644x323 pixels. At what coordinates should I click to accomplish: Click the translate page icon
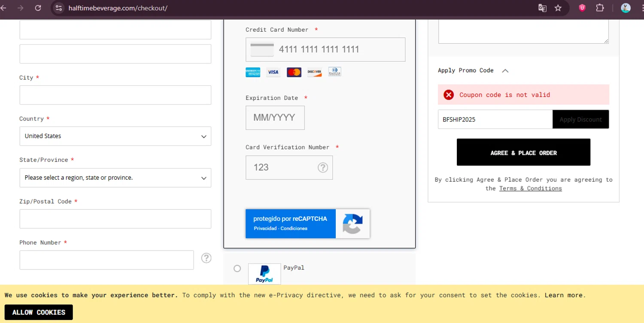point(543,8)
